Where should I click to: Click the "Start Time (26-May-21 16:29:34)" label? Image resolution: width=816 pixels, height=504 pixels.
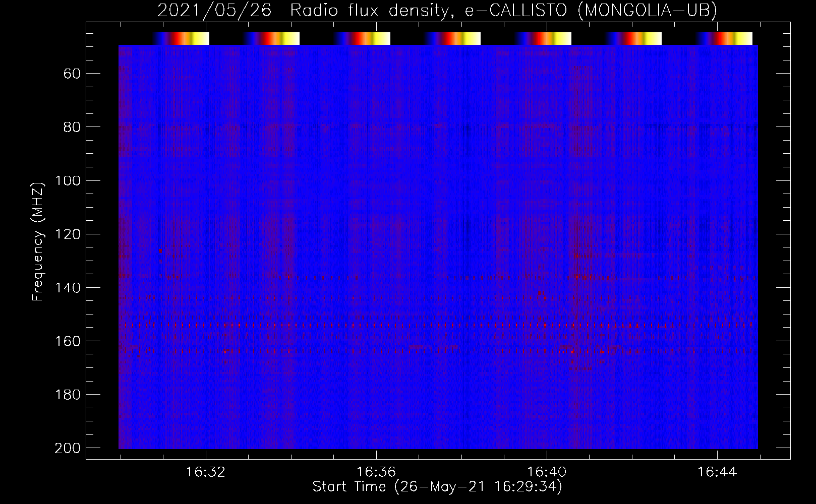pyautogui.click(x=437, y=487)
